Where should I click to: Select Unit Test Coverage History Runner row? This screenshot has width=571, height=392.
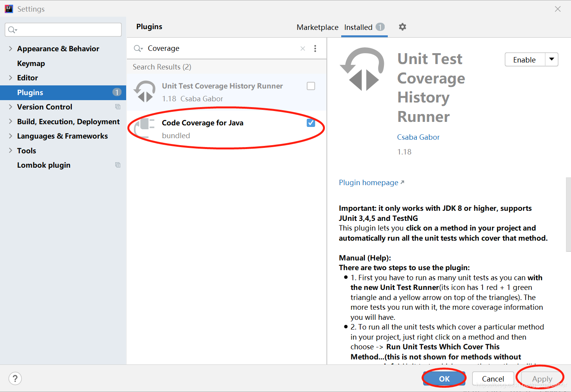[x=227, y=92]
